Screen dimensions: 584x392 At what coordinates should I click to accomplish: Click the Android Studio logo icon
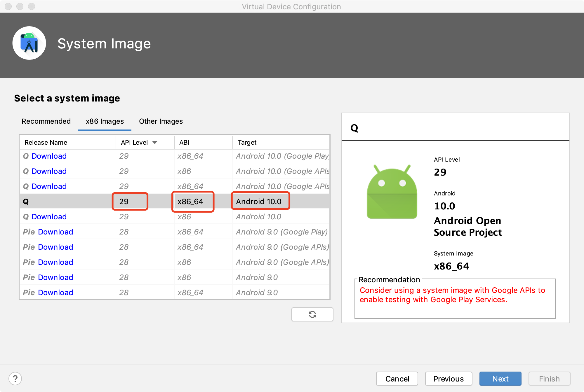[x=29, y=43]
